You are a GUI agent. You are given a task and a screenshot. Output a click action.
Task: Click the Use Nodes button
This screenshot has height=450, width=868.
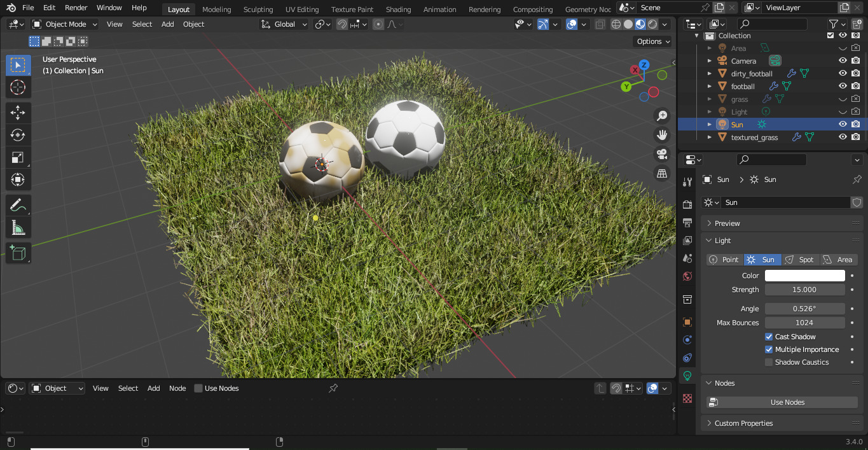coord(782,402)
